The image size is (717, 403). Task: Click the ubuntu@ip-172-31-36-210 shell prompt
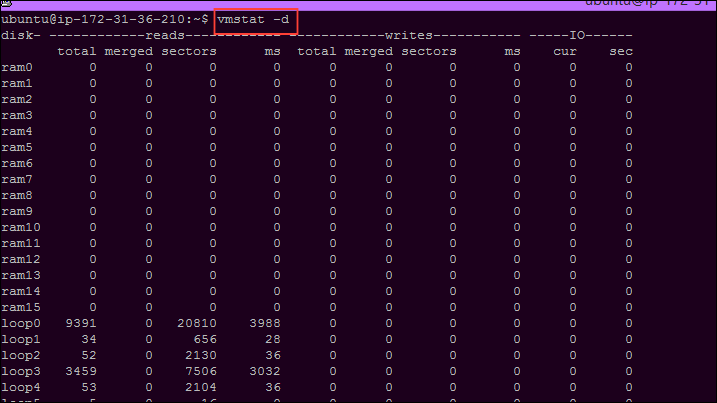click(104, 19)
